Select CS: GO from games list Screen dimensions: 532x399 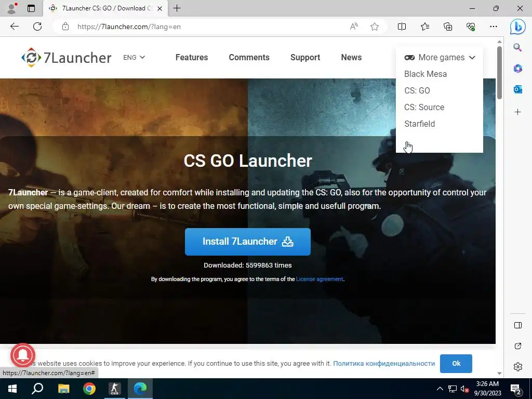pos(417,90)
